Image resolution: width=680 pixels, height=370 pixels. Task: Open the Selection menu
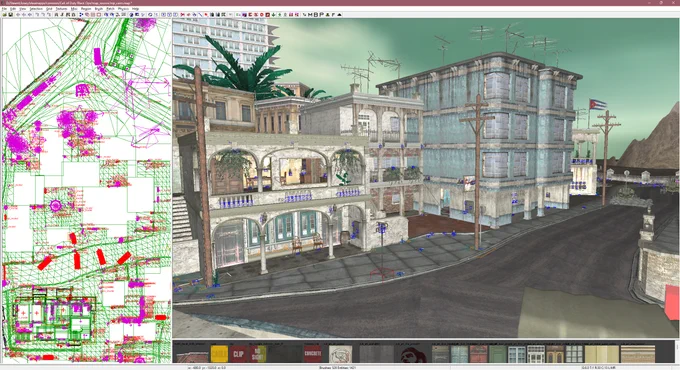[36, 9]
